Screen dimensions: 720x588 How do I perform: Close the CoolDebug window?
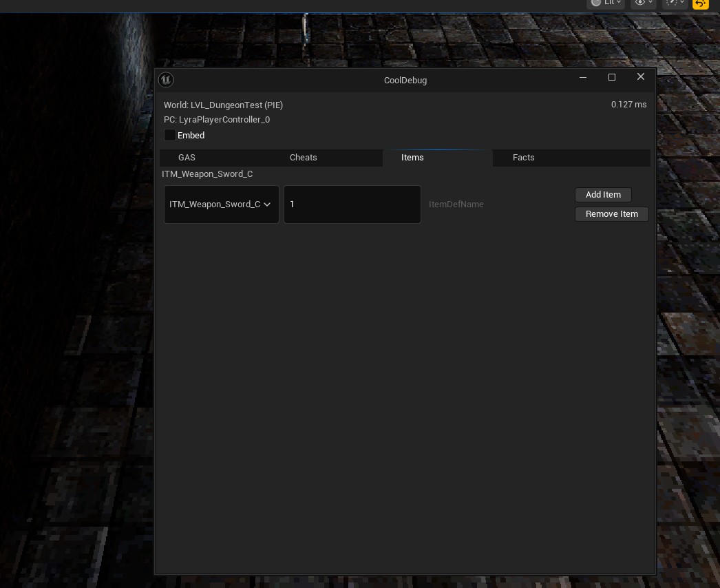(x=641, y=76)
